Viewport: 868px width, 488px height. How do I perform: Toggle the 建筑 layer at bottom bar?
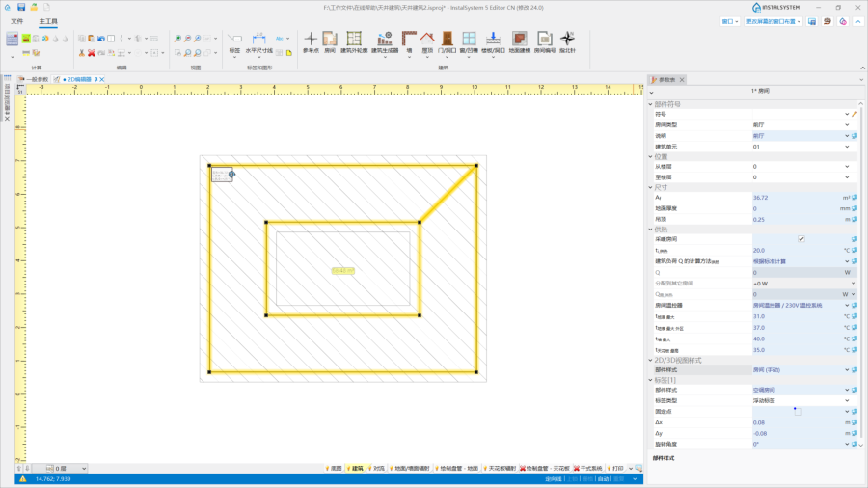click(x=357, y=468)
